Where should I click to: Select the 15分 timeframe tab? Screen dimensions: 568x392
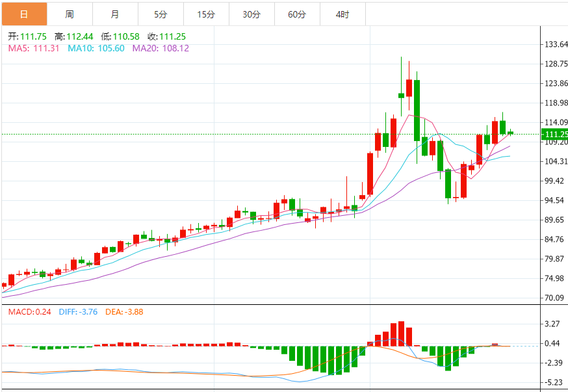pyautogui.click(x=206, y=14)
